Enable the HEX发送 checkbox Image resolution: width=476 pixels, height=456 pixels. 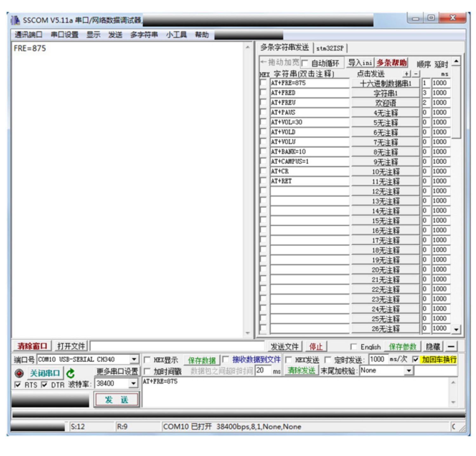(288, 360)
